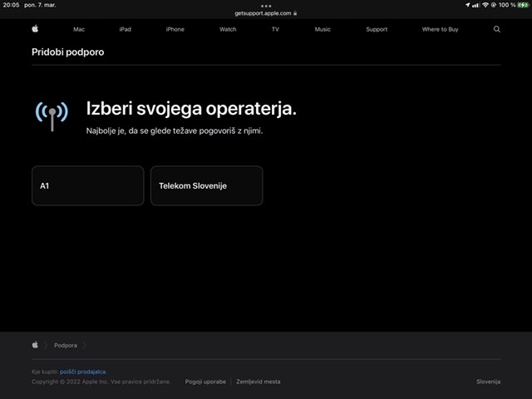Select the A1 carrier option

(88, 185)
